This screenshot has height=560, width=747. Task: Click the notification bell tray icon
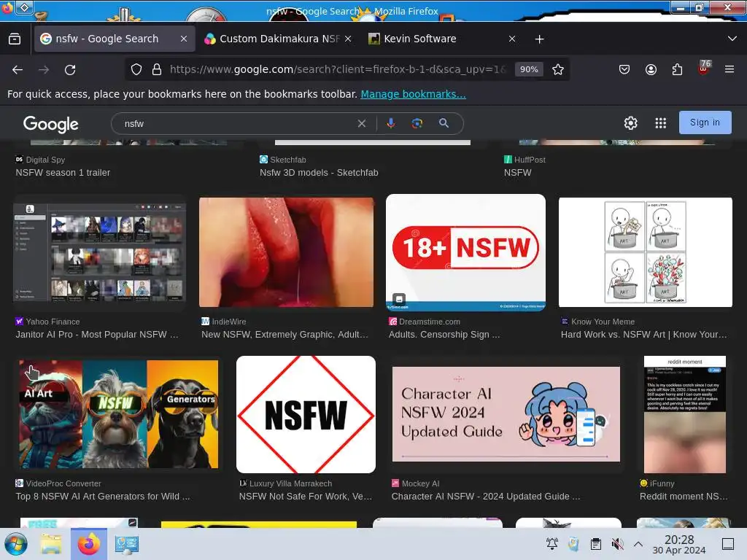click(x=552, y=543)
